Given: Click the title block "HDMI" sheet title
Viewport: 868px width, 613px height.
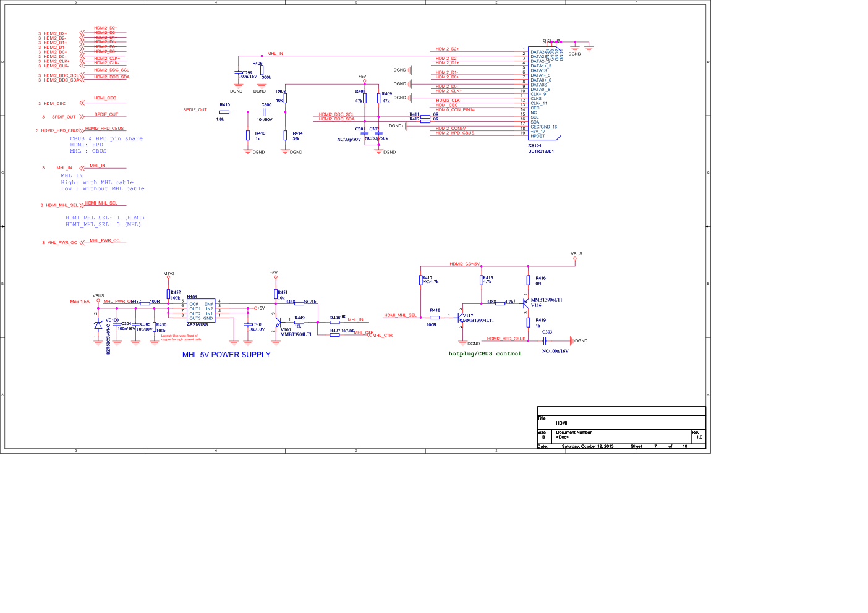Looking at the screenshot, I should [561, 423].
